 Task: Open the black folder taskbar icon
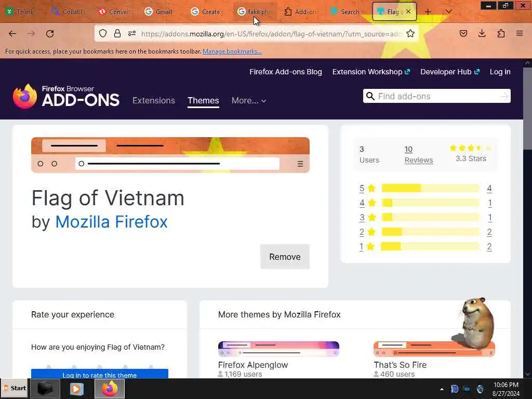(45, 389)
